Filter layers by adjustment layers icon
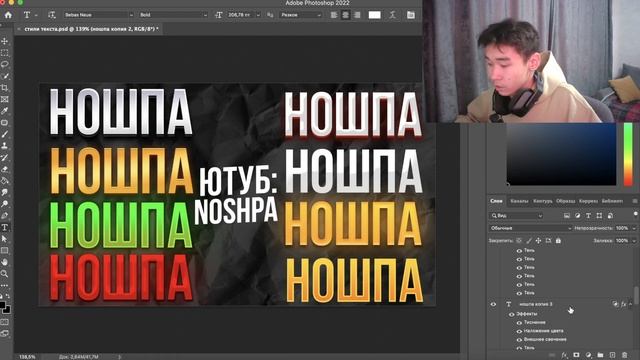Screen dimensions: 640x360 click(x=578, y=216)
